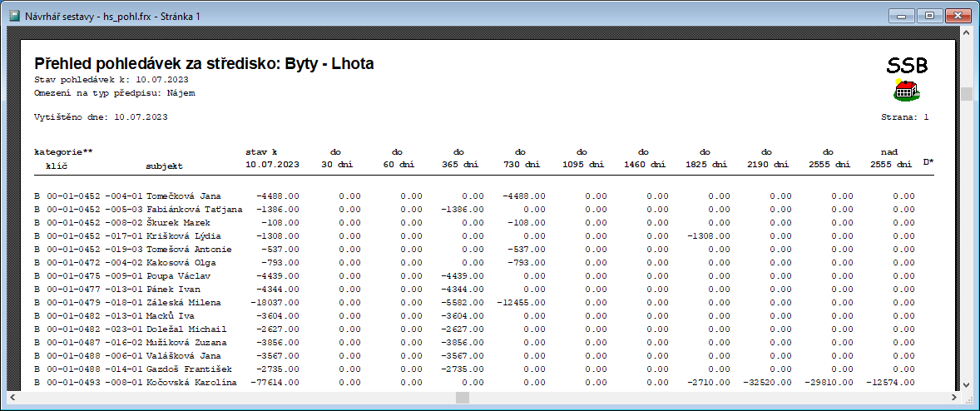Maximize the report preview window

[x=929, y=15]
